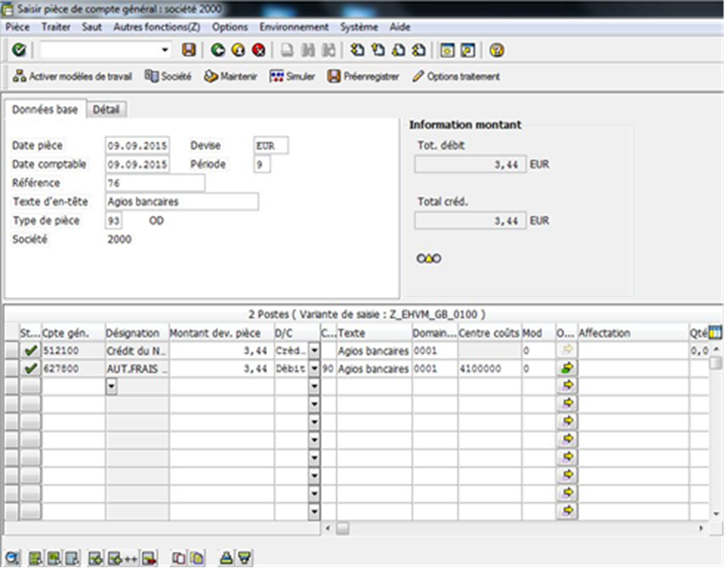The image size is (728, 570).
Task: Click the Next page navigation icon
Action: tap(399, 49)
